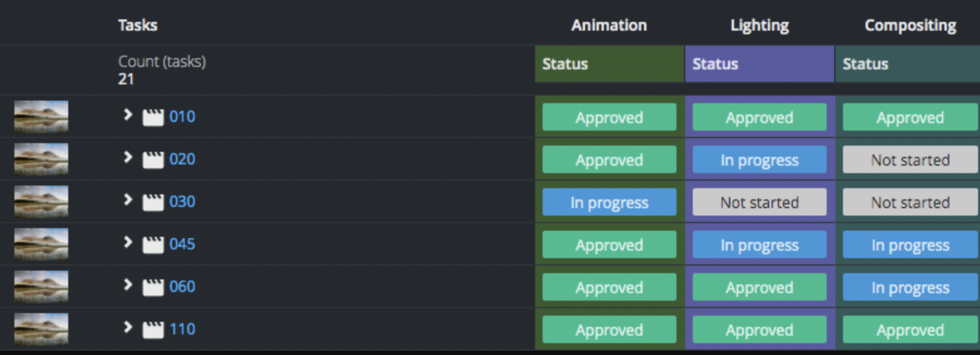Open the shot 020 link
Image resolution: width=980 pixels, height=355 pixels.
[182, 159]
